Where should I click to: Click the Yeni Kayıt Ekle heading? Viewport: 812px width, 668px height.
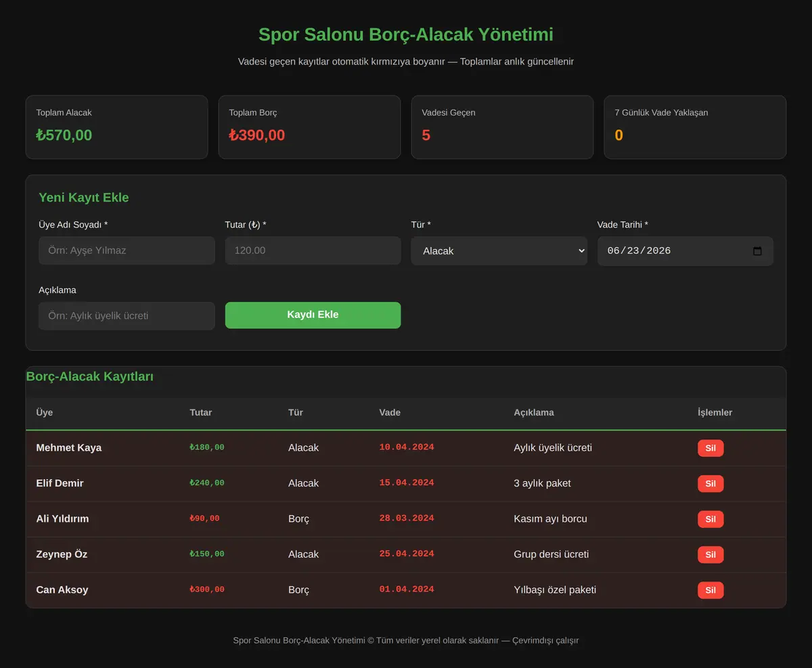(x=84, y=198)
